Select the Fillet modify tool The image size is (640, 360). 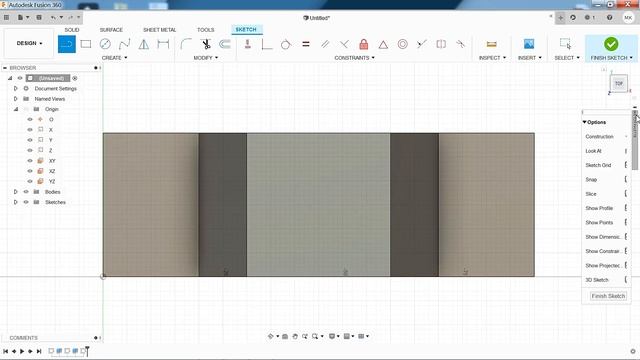coord(186,44)
